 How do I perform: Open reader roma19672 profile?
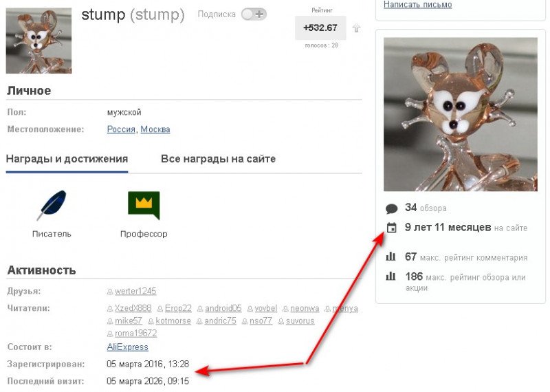tap(135, 333)
